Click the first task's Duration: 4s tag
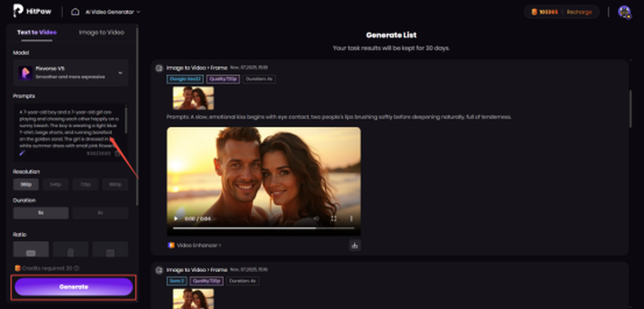This screenshot has height=309, width=644. pos(259,79)
